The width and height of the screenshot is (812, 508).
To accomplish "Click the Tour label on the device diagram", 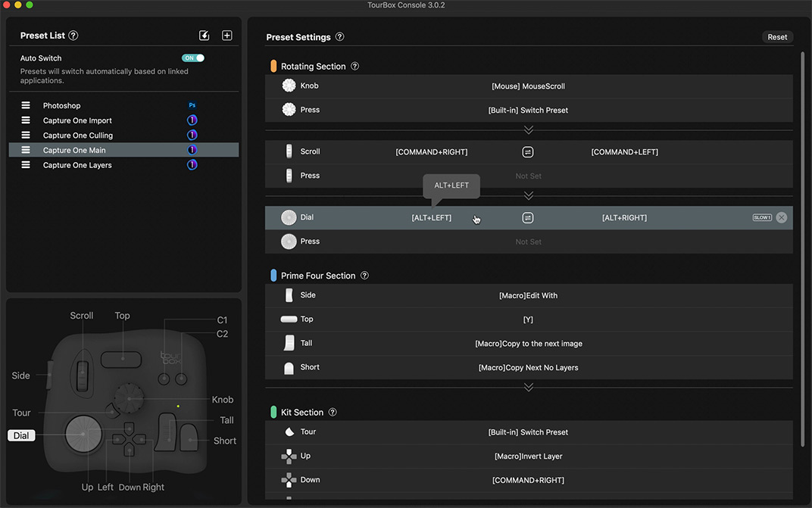I will (x=21, y=413).
